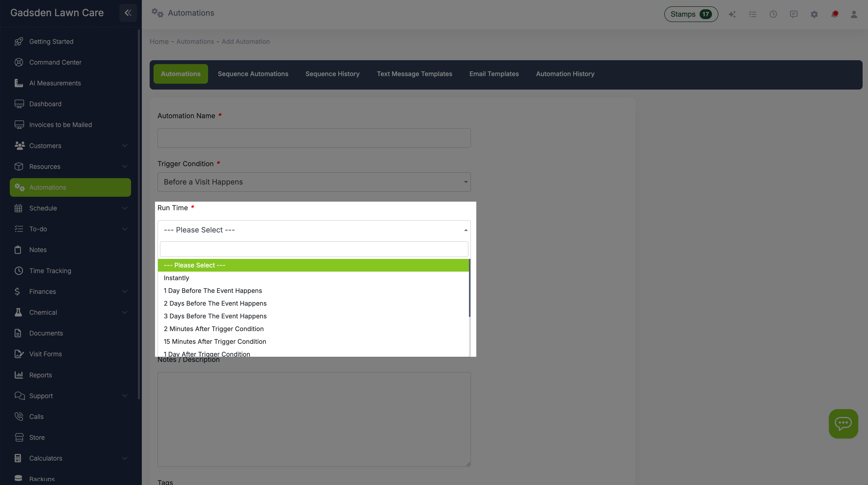This screenshot has width=868, height=485.
Task: Open the checklist tasks icon in top bar
Action: coord(753,14)
